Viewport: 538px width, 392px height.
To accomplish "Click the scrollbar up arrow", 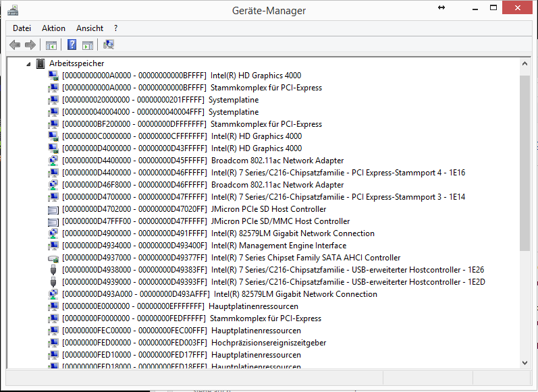I will click(524, 63).
